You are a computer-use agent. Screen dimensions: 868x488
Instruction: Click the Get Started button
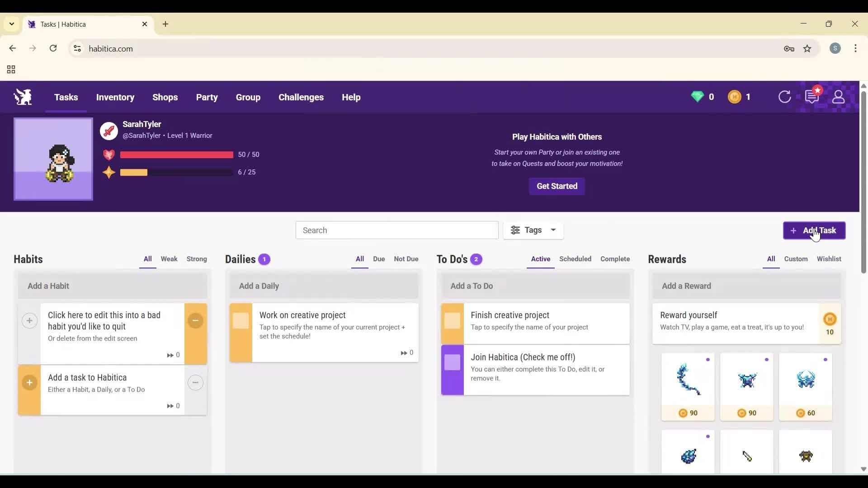[x=557, y=186]
